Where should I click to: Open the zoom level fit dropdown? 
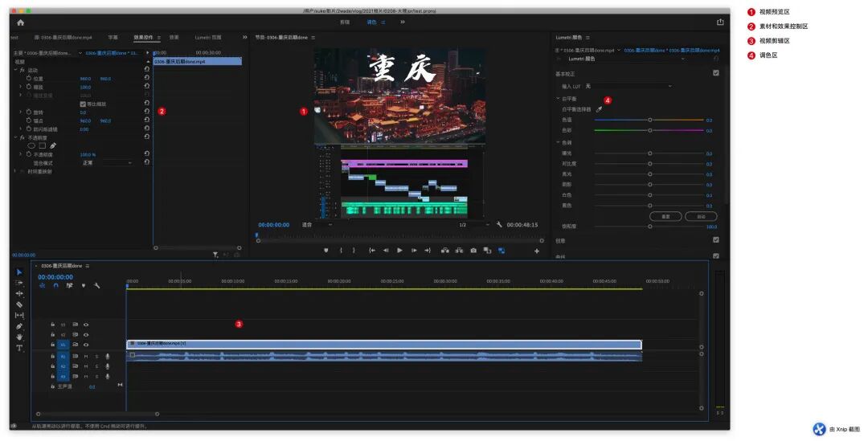(x=317, y=225)
